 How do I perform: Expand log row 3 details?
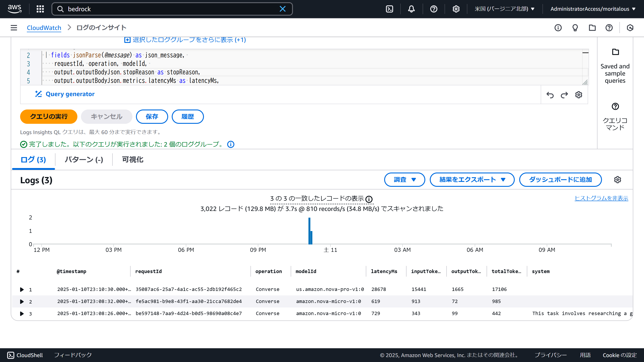click(22, 314)
